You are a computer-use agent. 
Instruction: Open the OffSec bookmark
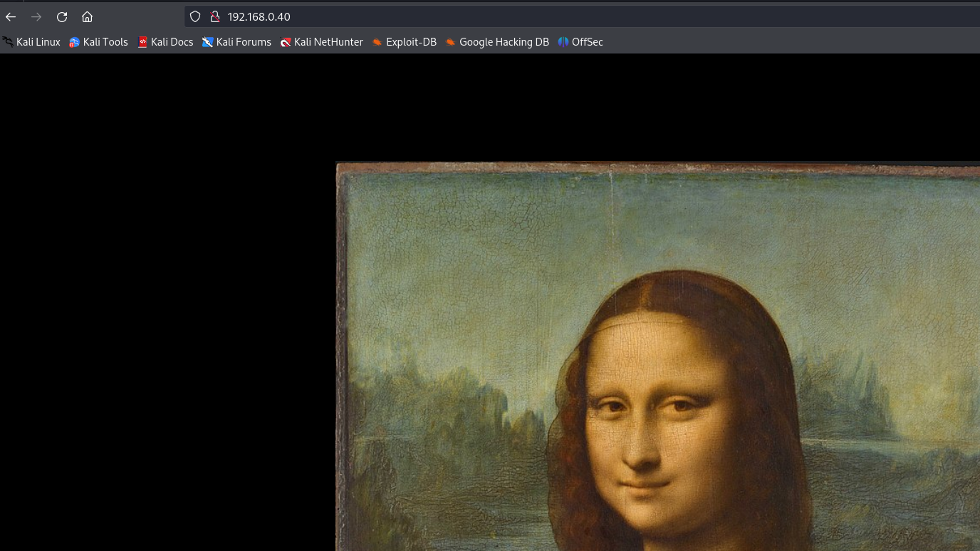tap(580, 42)
